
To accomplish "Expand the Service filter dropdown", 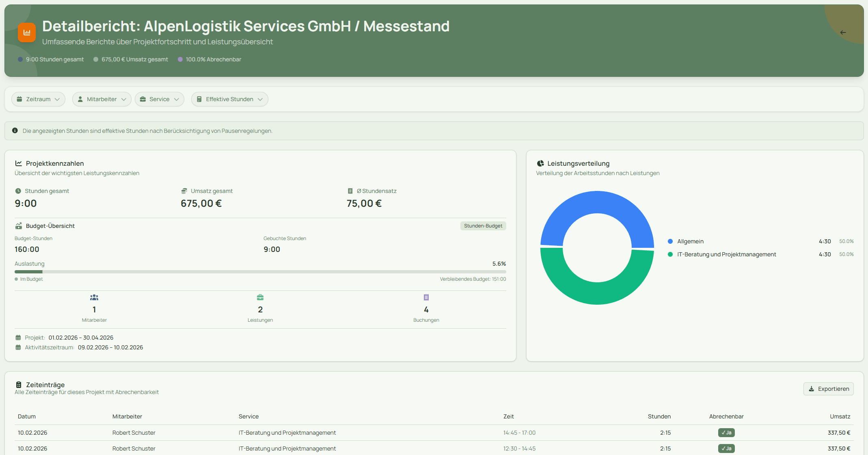I will 160,99.
